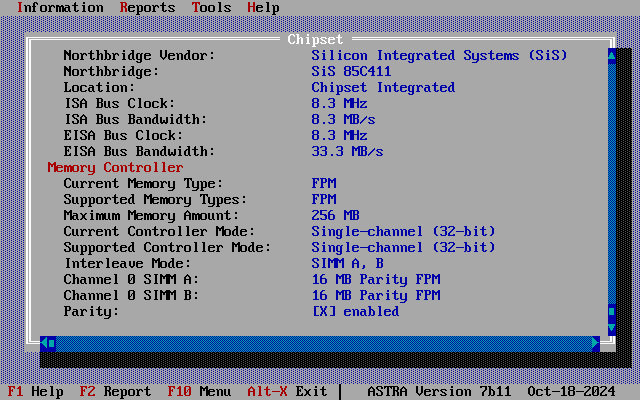Click the 256 MB value
The width and height of the screenshot is (640, 400).
(336, 216)
